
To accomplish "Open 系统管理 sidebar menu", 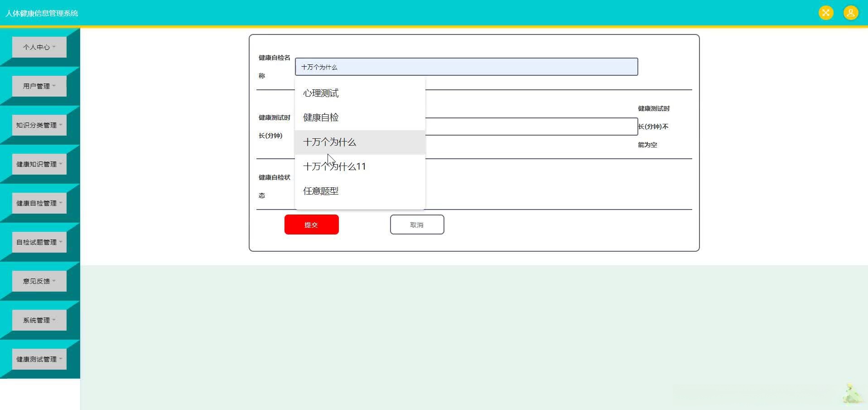I will click(x=39, y=320).
